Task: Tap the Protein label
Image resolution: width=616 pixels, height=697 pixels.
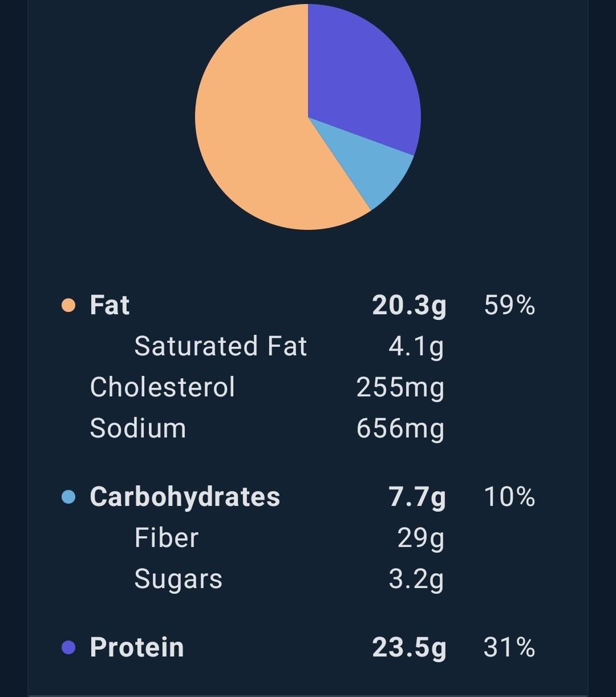Action: [137, 647]
